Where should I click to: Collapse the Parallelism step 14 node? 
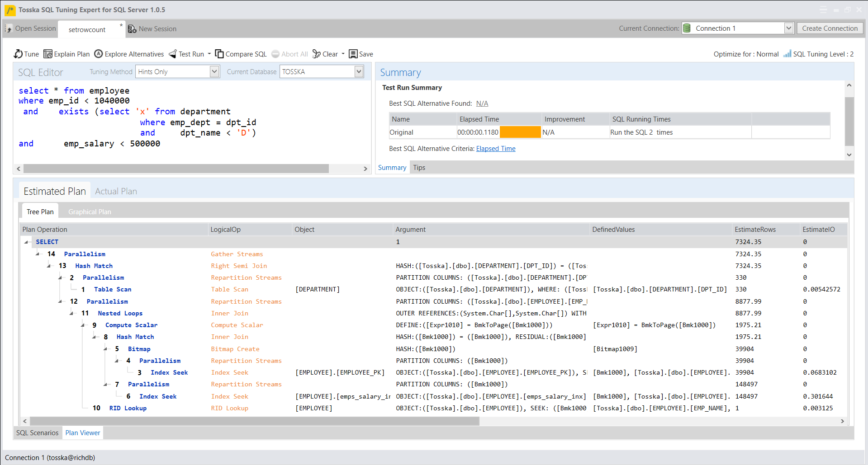[x=38, y=254]
